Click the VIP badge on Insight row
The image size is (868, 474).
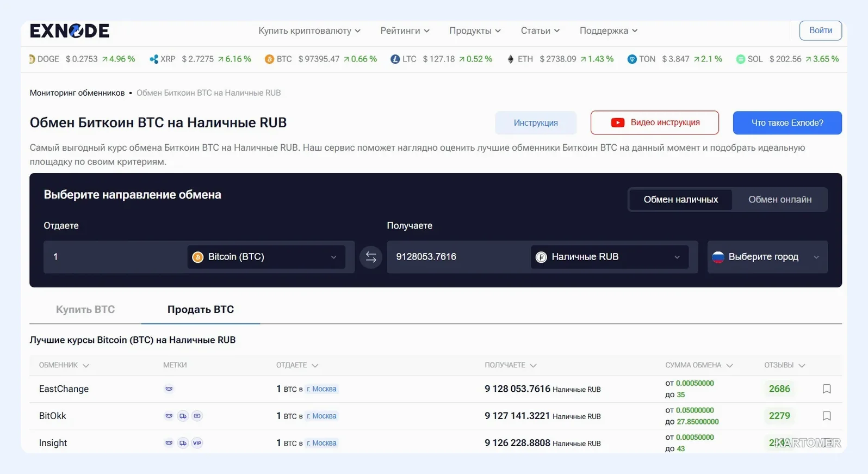point(197,443)
